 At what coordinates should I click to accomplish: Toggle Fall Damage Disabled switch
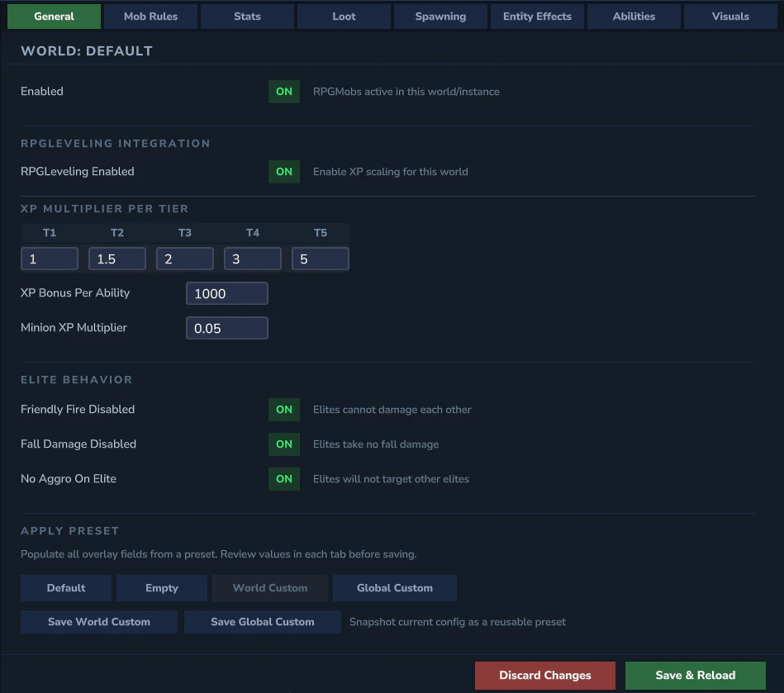coord(284,444)
